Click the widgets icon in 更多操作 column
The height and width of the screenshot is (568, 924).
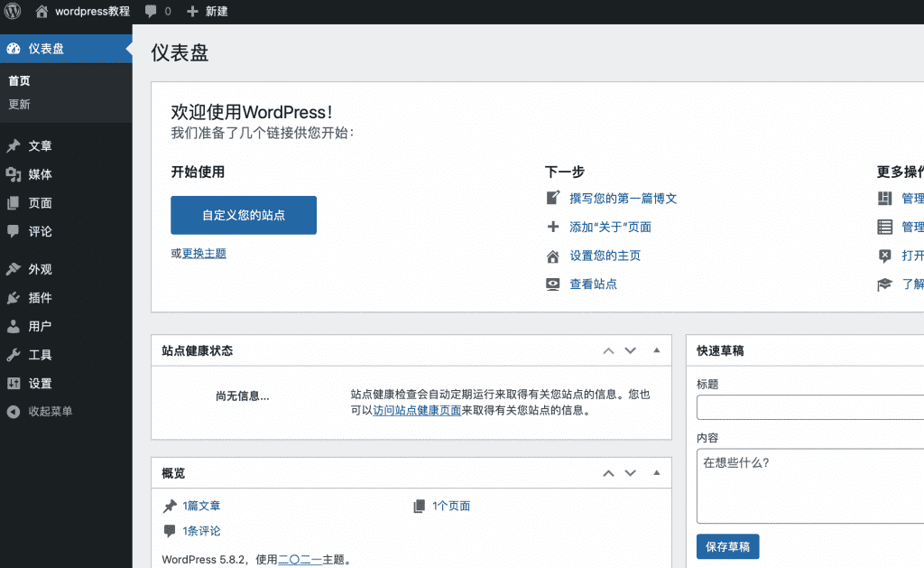pos(884,198)
